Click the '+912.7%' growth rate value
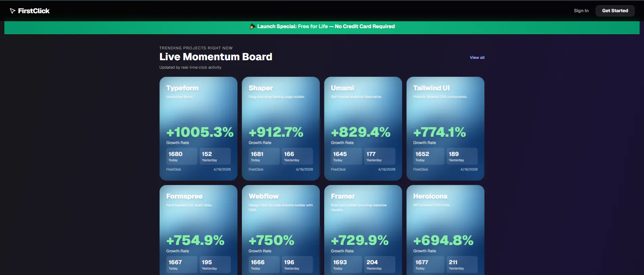Image resolution: width=644 pixels, height=275 pixels. tap(276, 132)
